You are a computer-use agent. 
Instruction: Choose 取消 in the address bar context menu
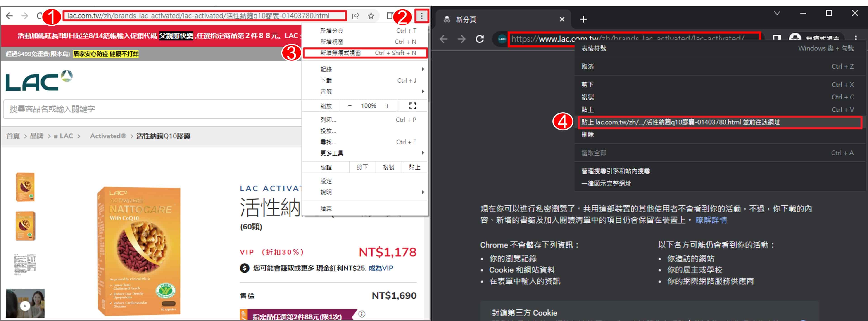click(720, 66)
